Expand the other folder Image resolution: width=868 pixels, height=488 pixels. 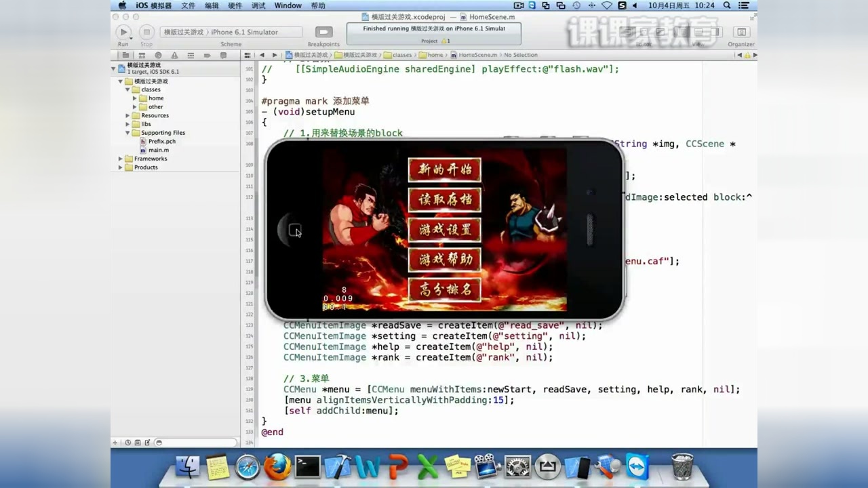click(x=135, y=107)
